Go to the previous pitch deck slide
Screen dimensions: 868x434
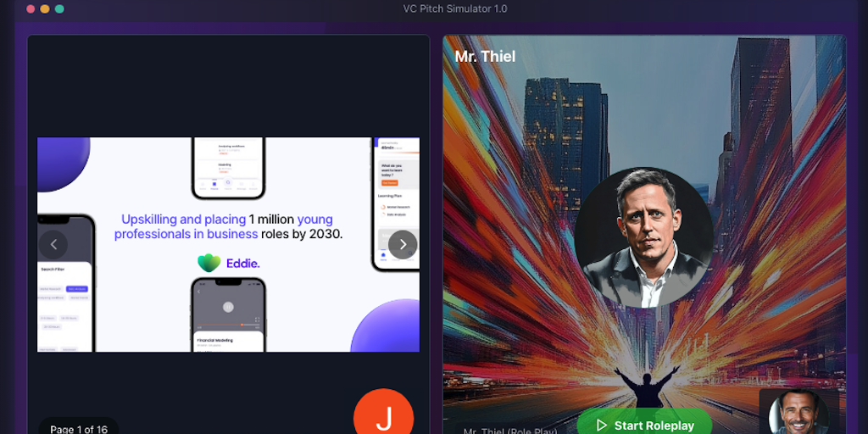click(x=53, y=244)
